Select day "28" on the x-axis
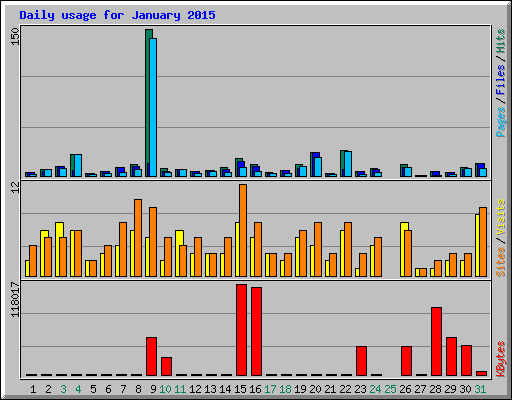Screen dimensions: 512x400 (x=435, y=389)
